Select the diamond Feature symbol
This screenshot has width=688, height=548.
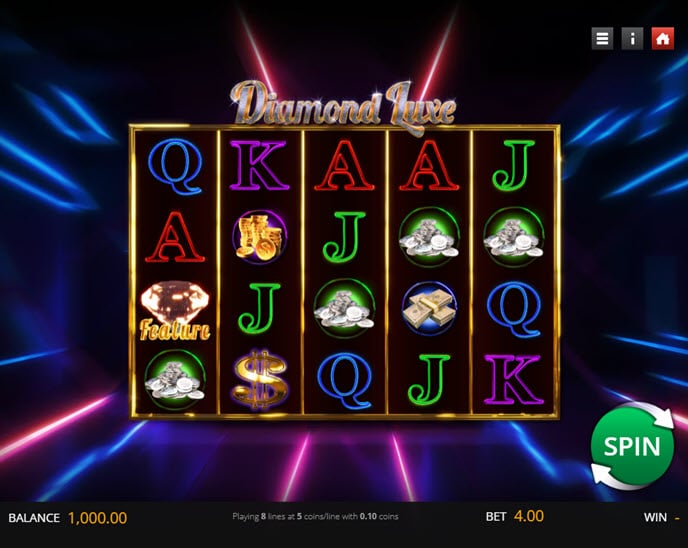(175, 311)
